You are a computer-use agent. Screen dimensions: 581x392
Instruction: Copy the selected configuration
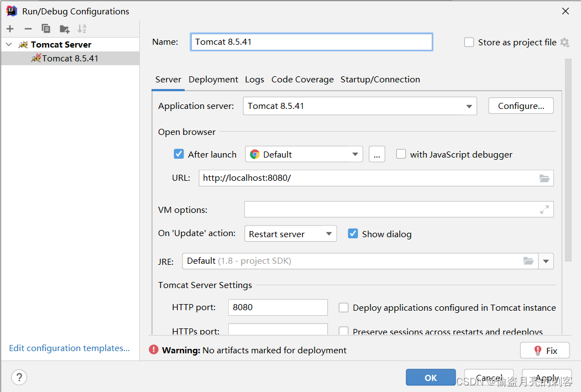(46, 28)
